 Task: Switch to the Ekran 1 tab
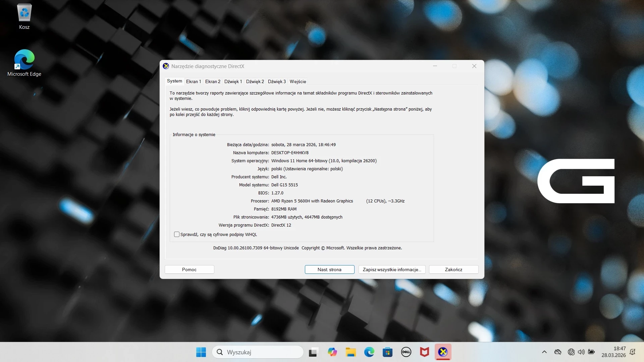click(194, 81)
